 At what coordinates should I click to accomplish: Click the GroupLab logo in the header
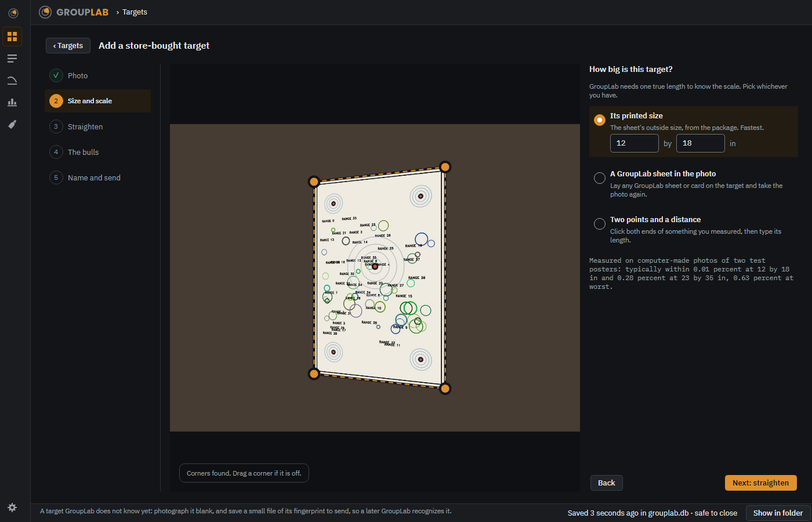[x=74, y=12]
